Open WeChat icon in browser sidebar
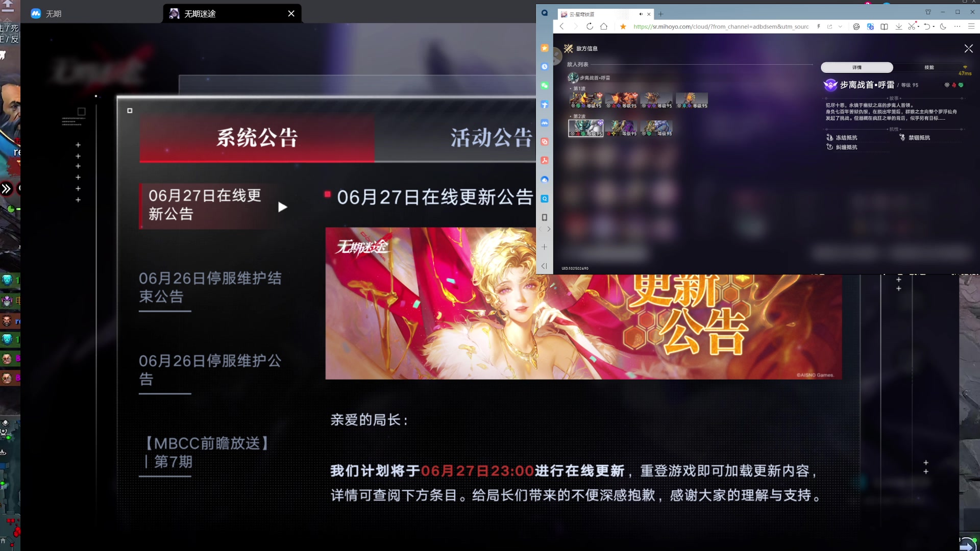Image resolution: width=980 pixels, height=551 pixels. [545, 86]
